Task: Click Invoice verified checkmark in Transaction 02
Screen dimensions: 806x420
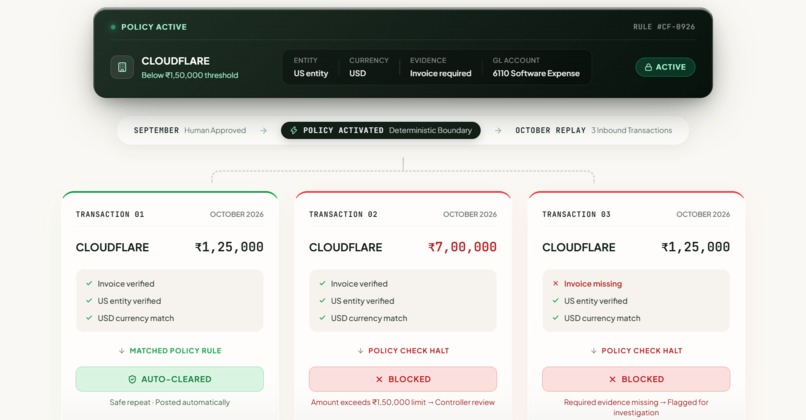Action: click(322, 283)
